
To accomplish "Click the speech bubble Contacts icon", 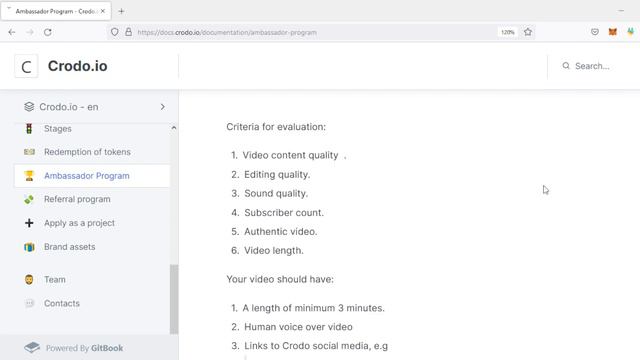I will pyautogui.click(x=29, y=303).
